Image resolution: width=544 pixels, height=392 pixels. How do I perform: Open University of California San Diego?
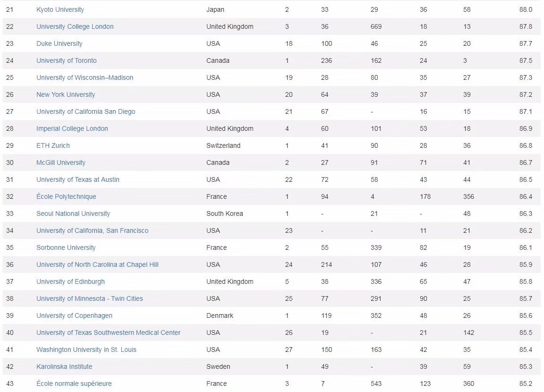tap(85, 111)
